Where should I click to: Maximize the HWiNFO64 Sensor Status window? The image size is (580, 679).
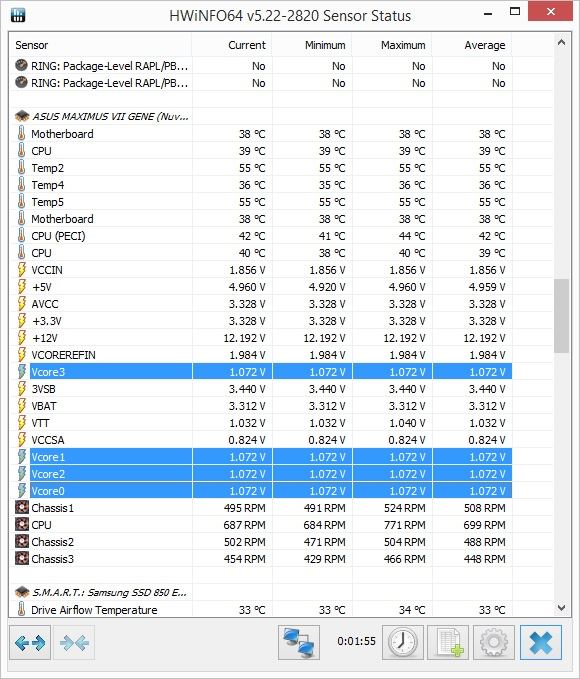tap(515, 12)
